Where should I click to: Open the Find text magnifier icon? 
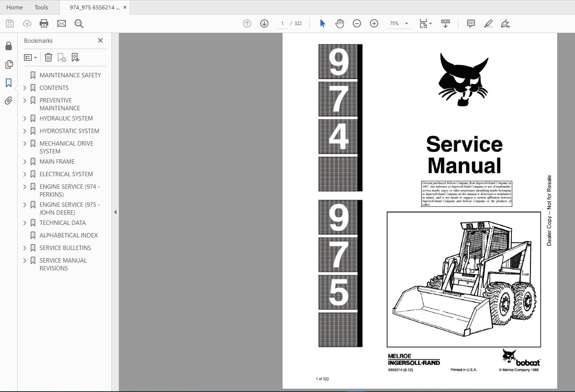[x=79, y=24]
